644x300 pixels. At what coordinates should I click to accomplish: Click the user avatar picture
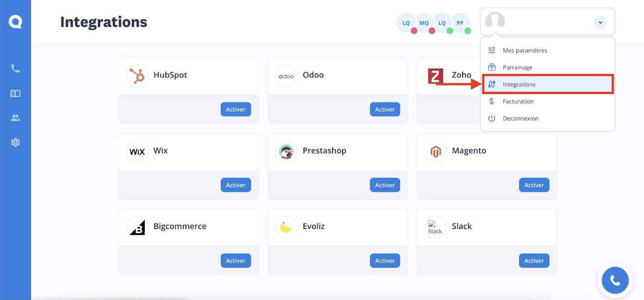point(495,21)
